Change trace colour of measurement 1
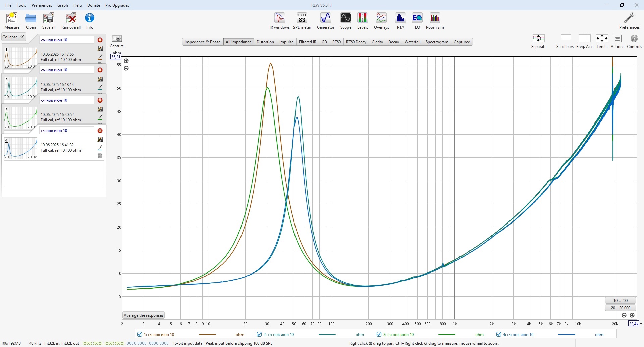This screenshot has height=347, width=644. (x=100, y=57)
